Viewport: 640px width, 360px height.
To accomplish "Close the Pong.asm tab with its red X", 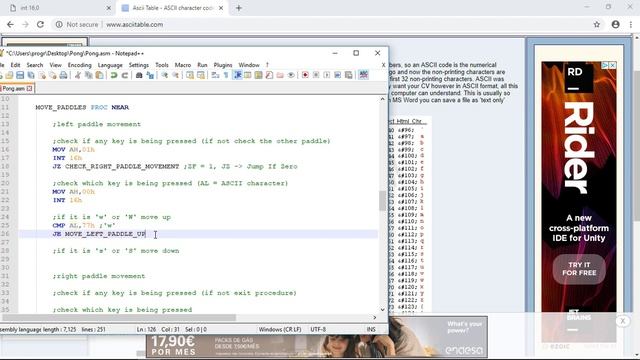I will 29,88.
